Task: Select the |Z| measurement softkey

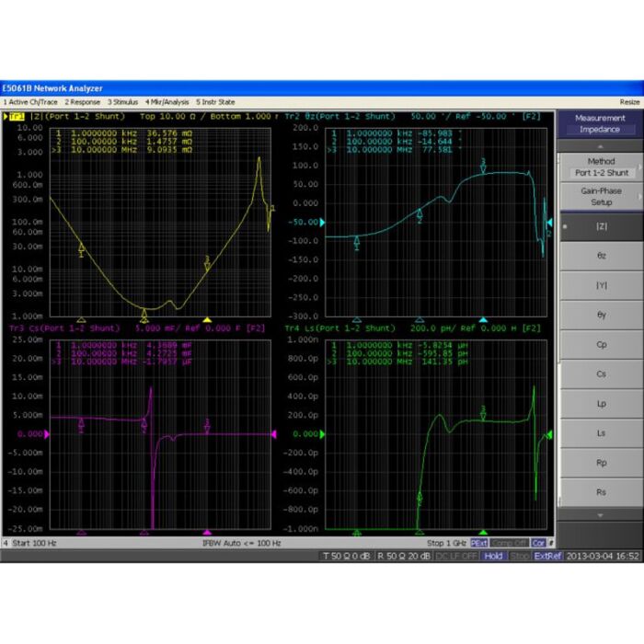Action: point(601,226)
